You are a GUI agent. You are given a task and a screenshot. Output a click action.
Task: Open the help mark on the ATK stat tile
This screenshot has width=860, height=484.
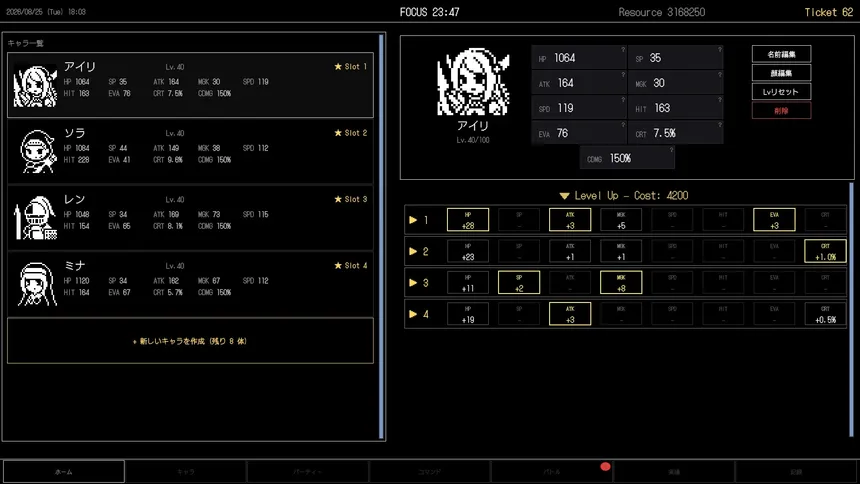(623, 75)
